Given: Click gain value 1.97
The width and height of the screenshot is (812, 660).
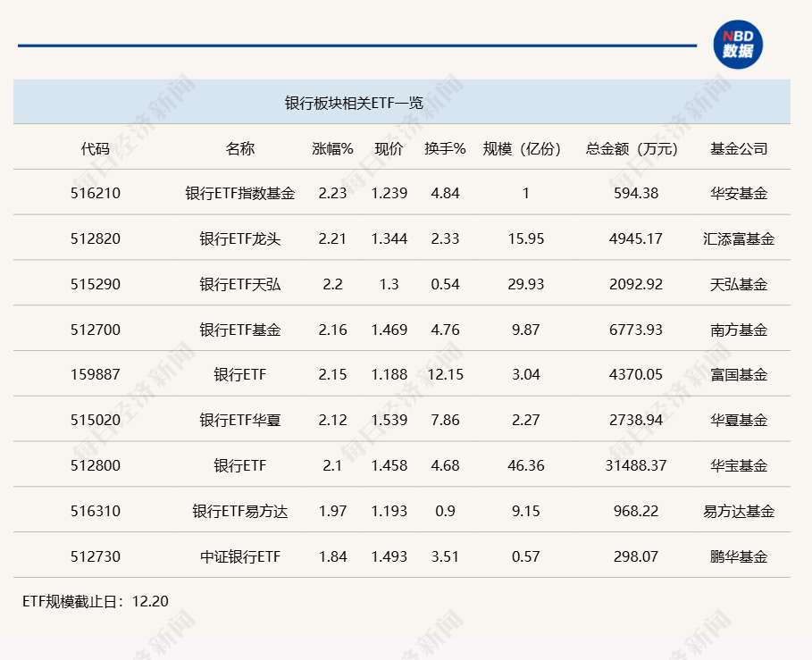Looking at the screenshot, I should (x=332, y=511).
